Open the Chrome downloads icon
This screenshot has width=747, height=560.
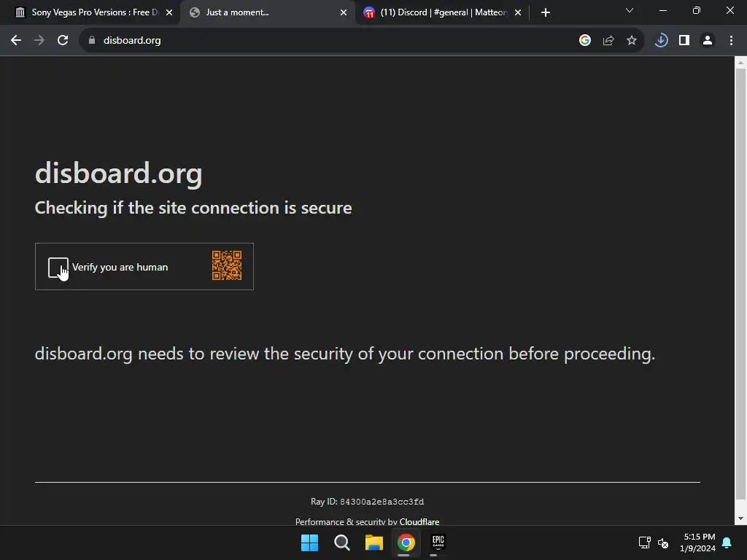pos(661,41)
